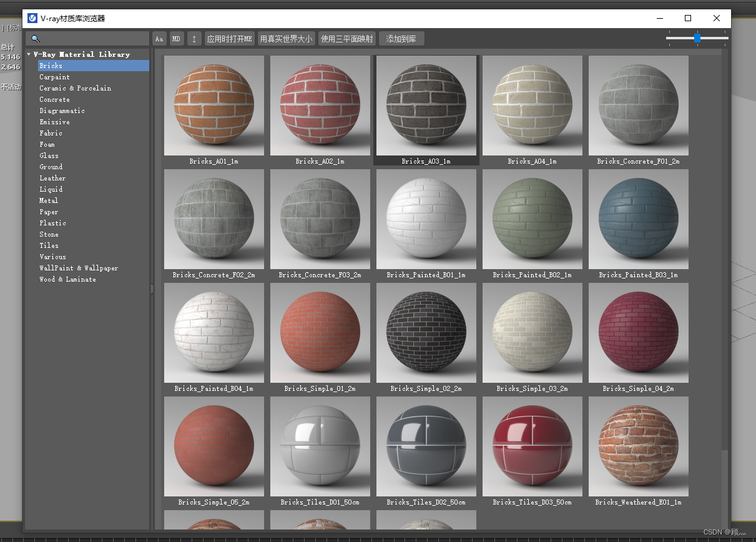Image resolution: width=756 pixels, height=542 pixels.
Task: Click the V-Ray logo in the title bar
Action: tap(32, 18)
